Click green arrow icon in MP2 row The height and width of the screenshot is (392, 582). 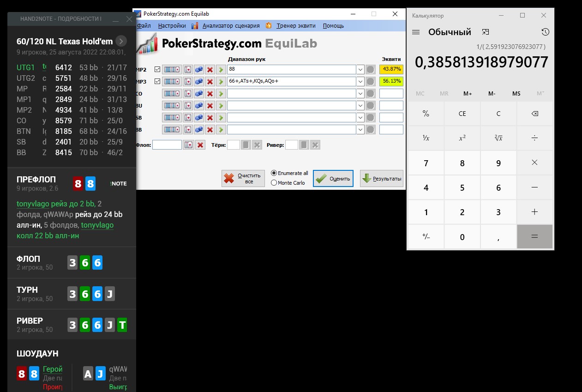pyautogui.click(x=221, y=69)
